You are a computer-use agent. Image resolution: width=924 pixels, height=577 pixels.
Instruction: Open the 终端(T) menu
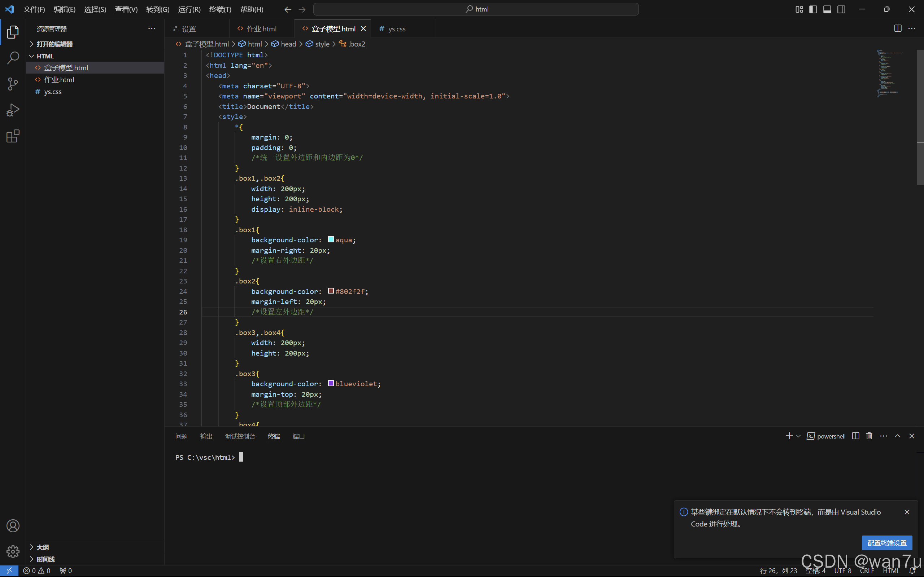(220, 9)
